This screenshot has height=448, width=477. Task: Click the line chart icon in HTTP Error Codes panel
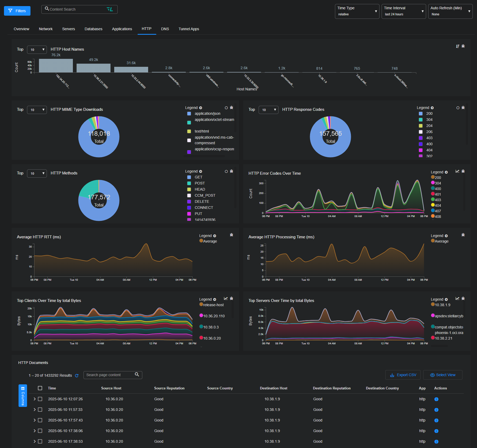coord(457,171)
